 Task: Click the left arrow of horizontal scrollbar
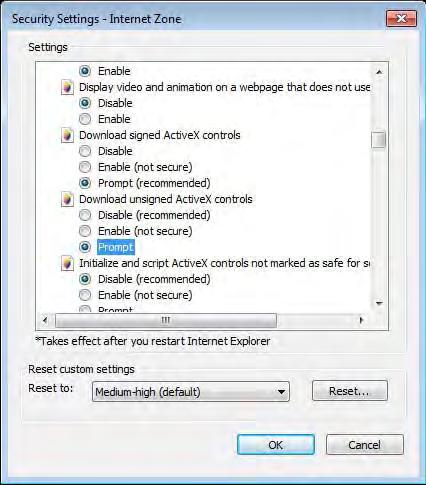(45, 320)
